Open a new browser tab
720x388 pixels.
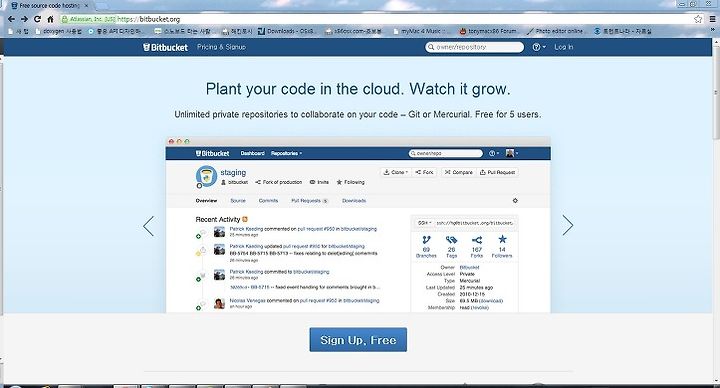click(x=102, y=6)
